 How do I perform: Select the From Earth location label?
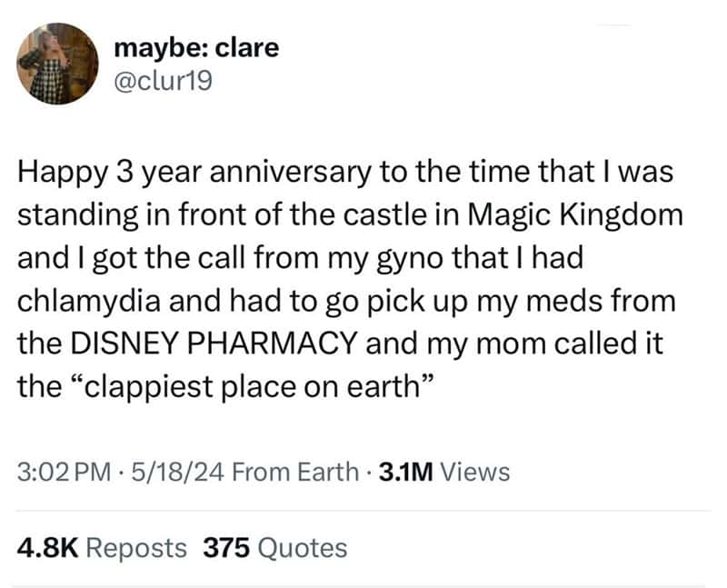(x=296, y=472)
